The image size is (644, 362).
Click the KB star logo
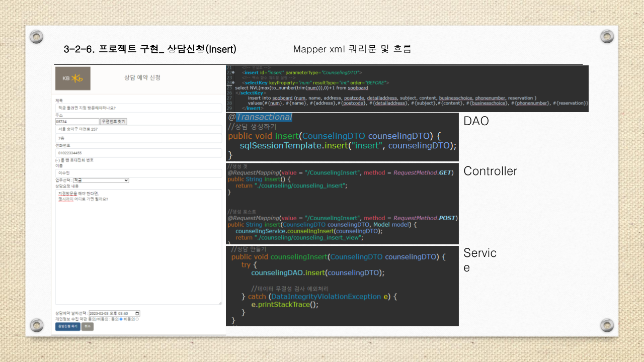click(x=72, y=78)
